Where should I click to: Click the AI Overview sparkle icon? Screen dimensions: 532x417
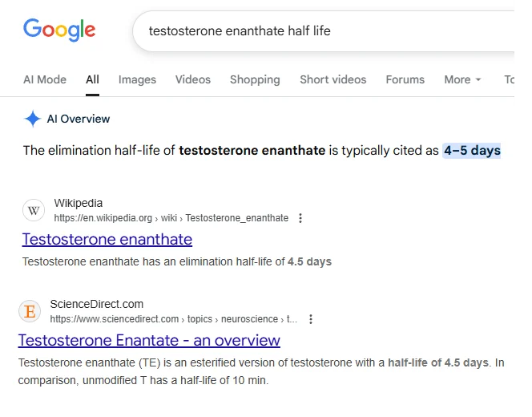pyautogui.click(x=33, y=119)
